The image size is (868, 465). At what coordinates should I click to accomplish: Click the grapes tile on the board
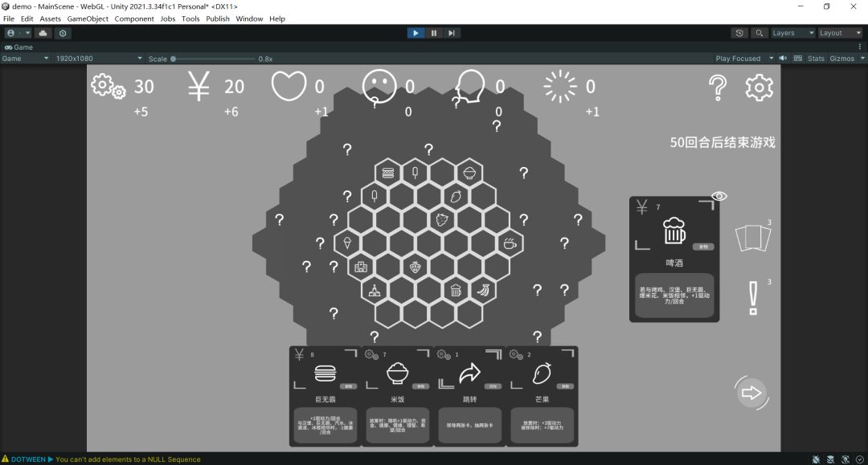coord(442,219)
